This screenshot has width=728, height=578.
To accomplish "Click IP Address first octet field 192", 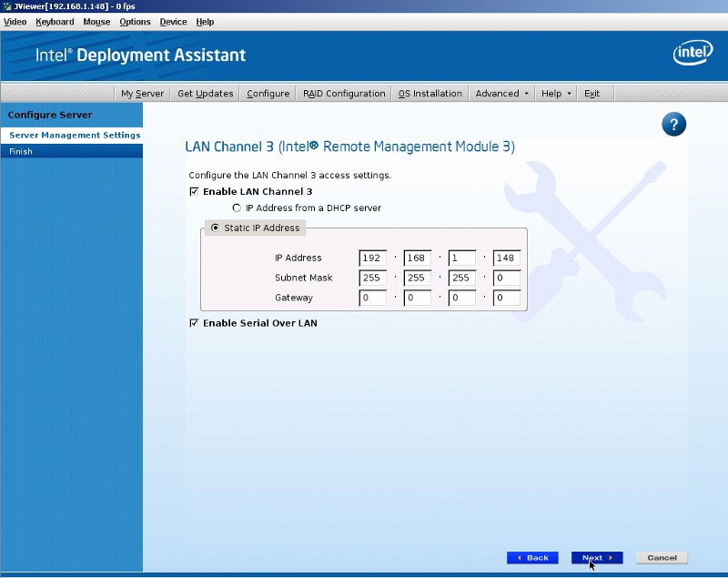I will [373, 258].
